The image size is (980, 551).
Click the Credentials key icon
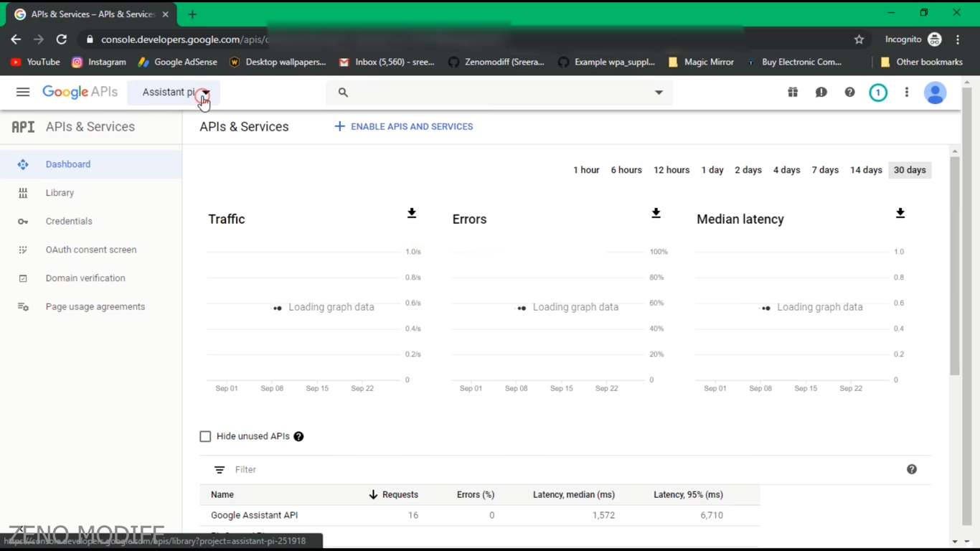coord(23,222)
